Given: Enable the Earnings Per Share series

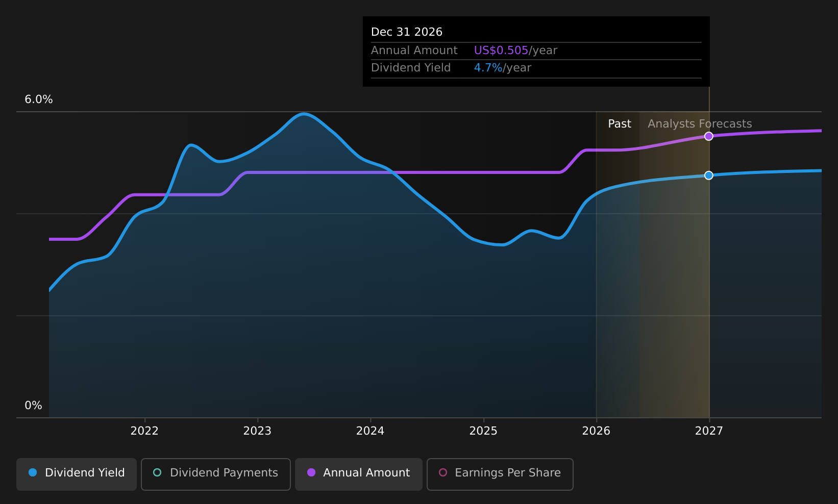Looking at the screenshot, I should [500, 474].
